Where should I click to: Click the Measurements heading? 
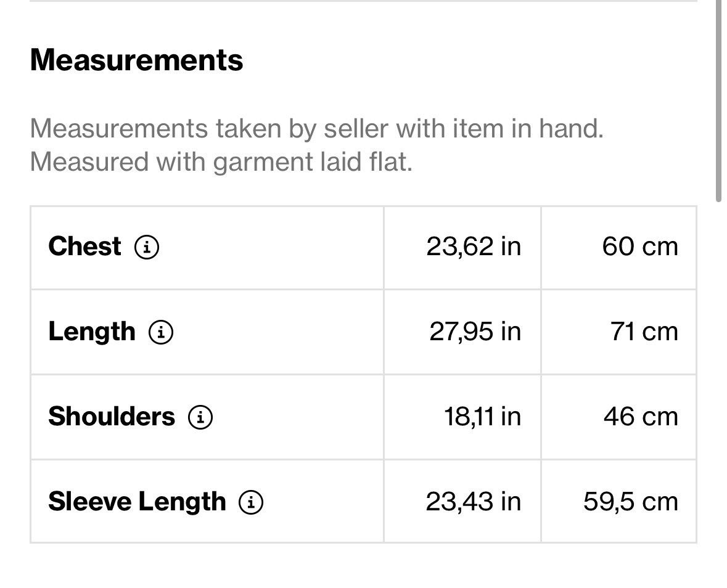(x=136, y=60)
